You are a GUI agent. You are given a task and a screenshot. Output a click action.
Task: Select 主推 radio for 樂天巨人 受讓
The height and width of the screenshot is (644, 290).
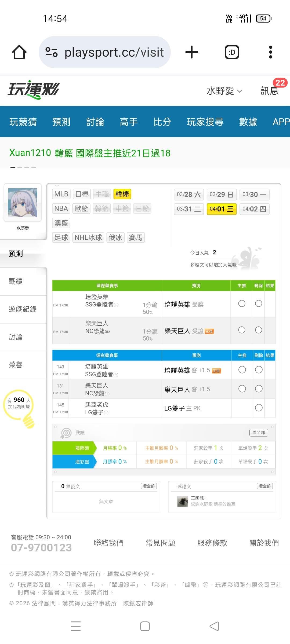coord(242,330)
